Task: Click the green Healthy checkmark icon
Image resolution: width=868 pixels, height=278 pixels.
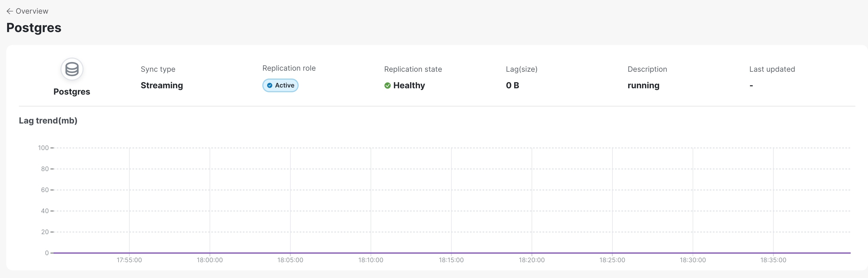Action: coord(387,86)
